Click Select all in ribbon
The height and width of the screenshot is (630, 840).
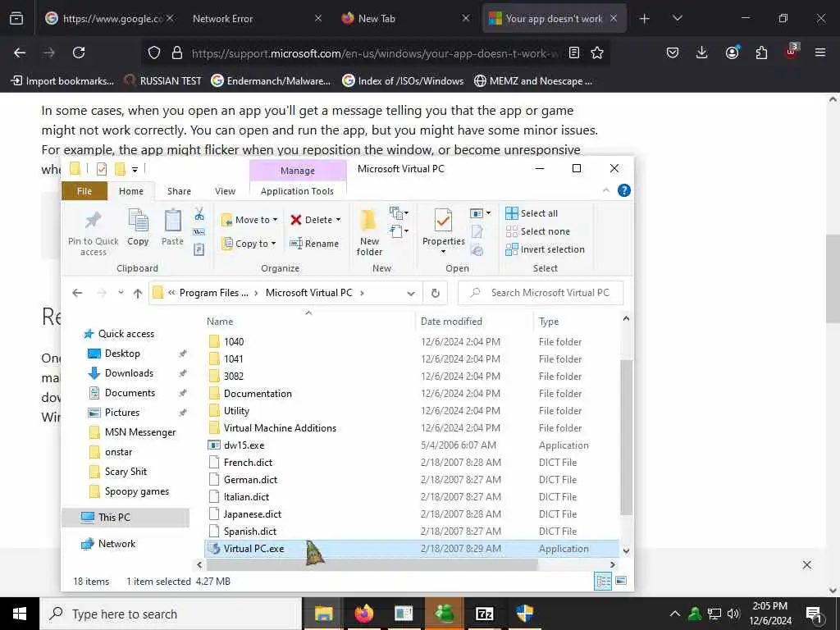pos(532,213)
